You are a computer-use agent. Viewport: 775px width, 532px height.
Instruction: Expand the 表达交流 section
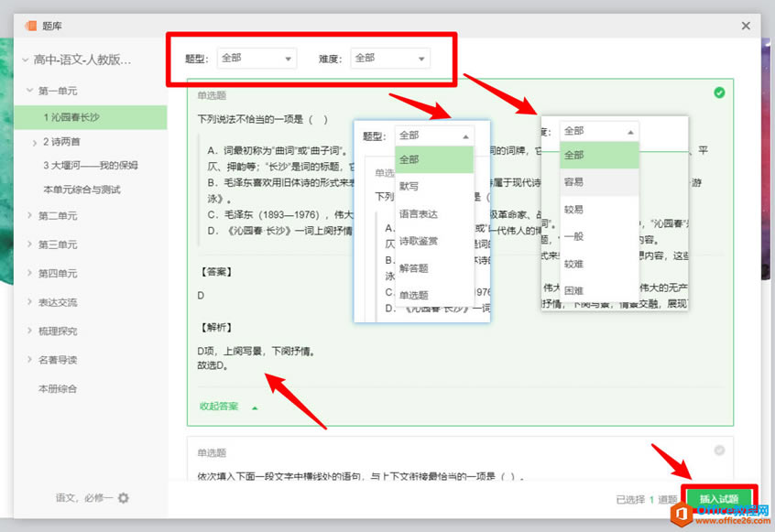[29, 302]
